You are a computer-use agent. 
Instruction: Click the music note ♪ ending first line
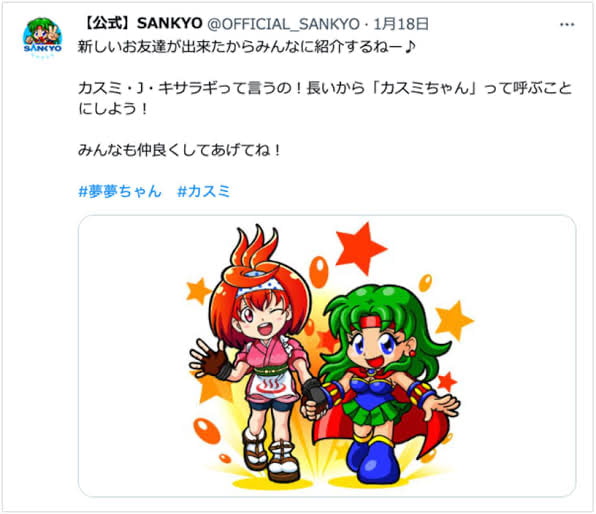409,48
